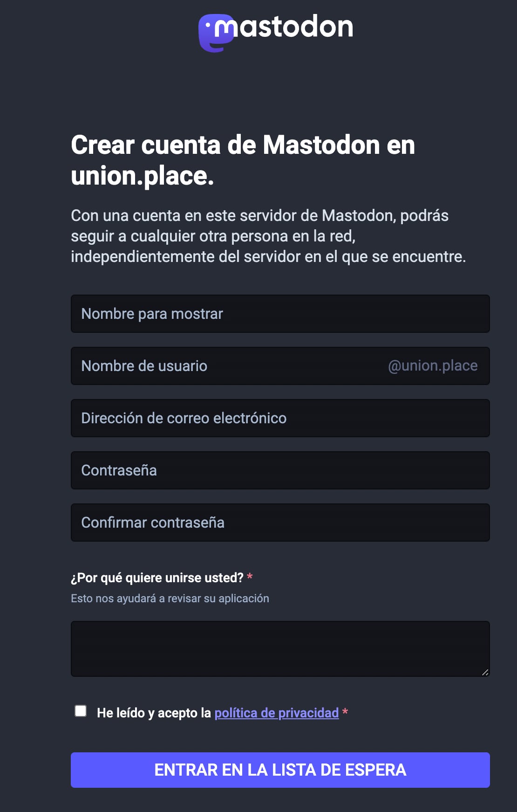Click the red asterisk after privacy link

pyautogui.click(x=345, y=712)
